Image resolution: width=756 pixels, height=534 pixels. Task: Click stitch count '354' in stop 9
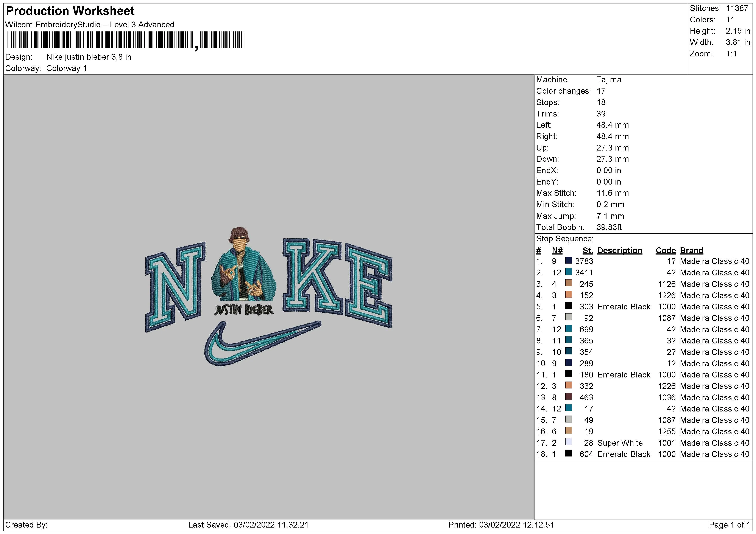click(586, 352)
